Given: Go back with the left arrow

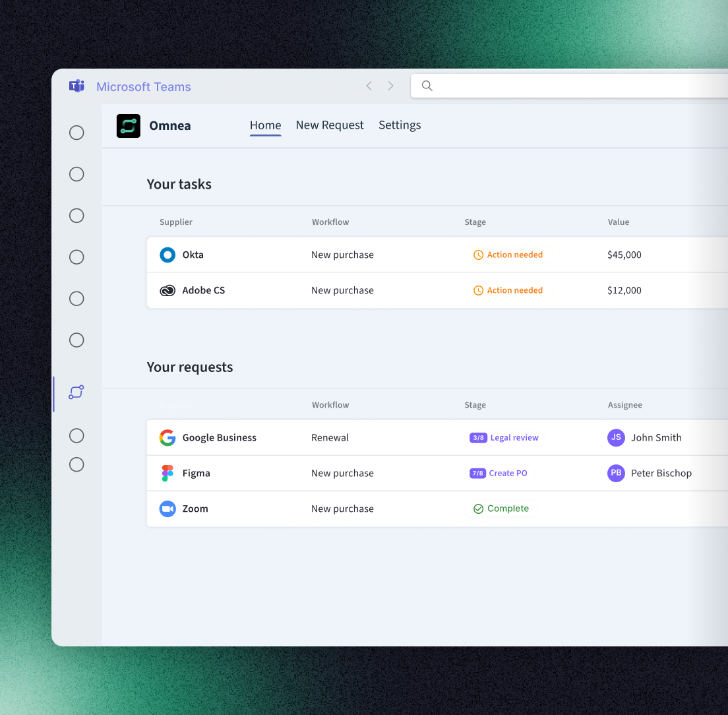Looking at the screenshot, I should click(x=369, y=86).
